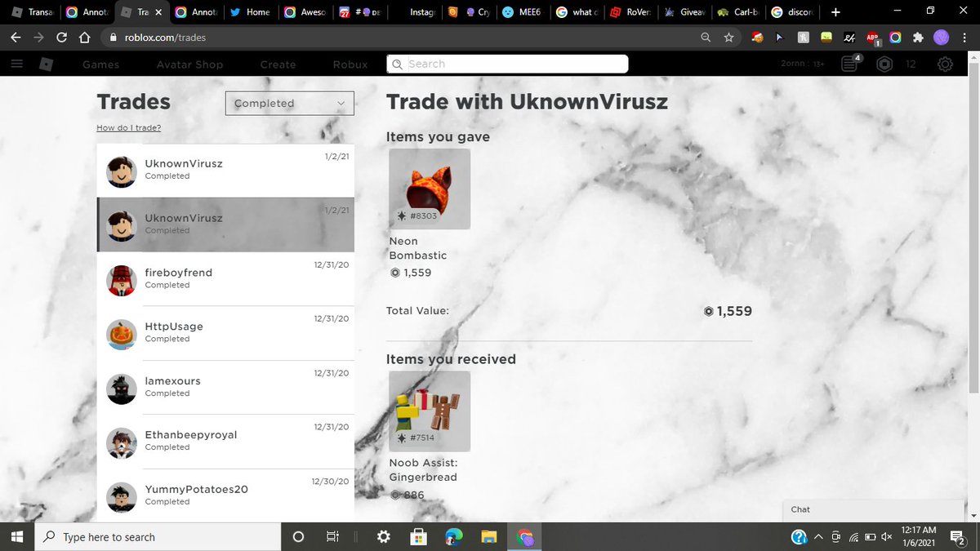Launch Microsoft Edge from the taskbar
This screenshot has height=551, width=980.
(453, 536)
